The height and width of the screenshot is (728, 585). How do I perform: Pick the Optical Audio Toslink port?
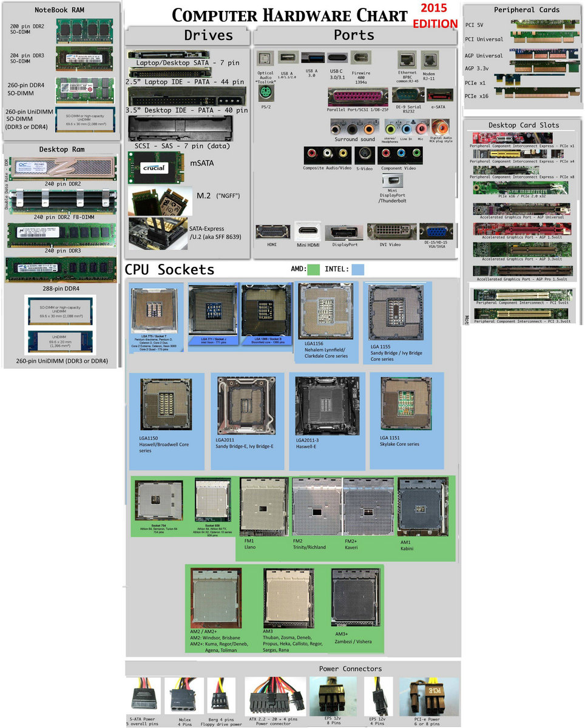coord(265,58)
